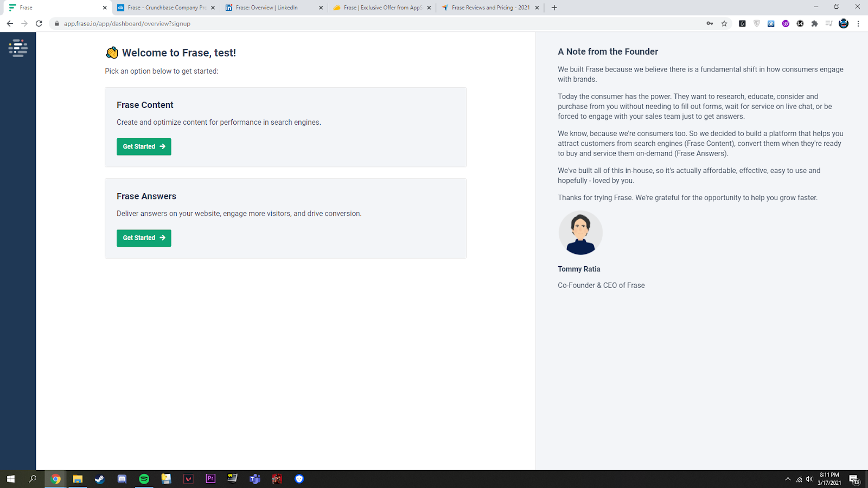Viewport: 868px width, 488px height.
Task: Open the Windows Start menu
Action: click(10, 479)
